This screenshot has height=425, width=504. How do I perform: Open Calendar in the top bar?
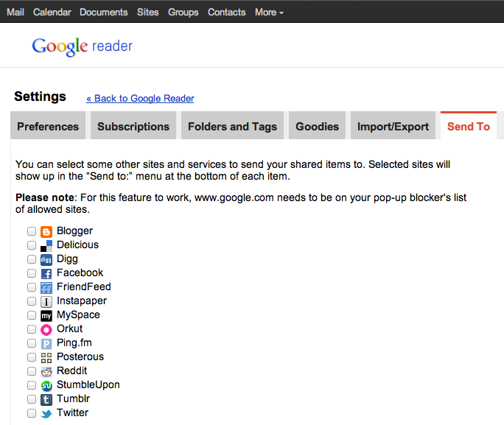pyautogui.click(x=52, y=13)
